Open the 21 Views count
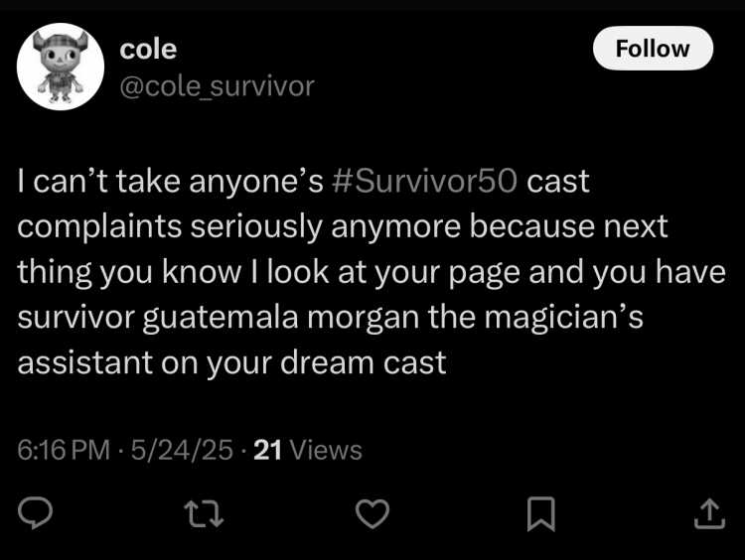This screenshot has width=745, height=560. [x=308, y=450]
